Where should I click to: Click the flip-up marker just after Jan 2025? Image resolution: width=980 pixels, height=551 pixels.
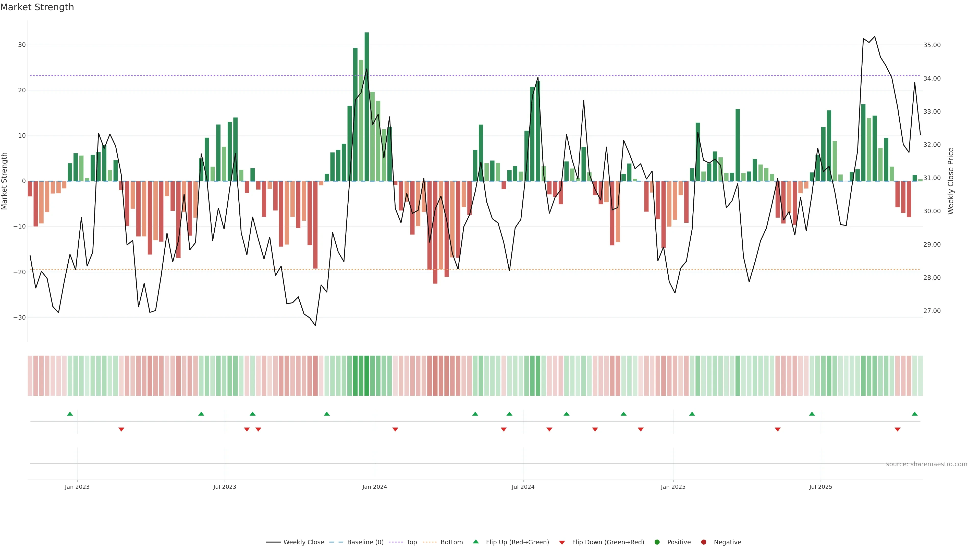(x=692, y=414)
